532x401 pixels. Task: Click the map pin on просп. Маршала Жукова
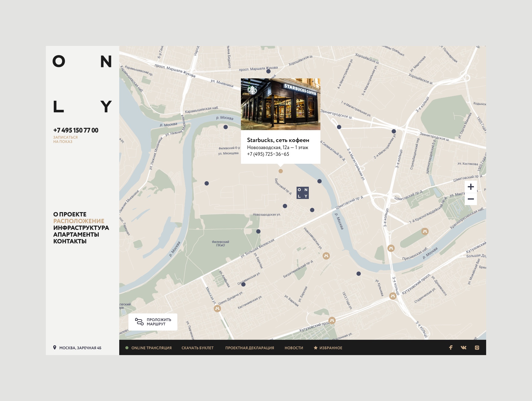click(268, 71)
